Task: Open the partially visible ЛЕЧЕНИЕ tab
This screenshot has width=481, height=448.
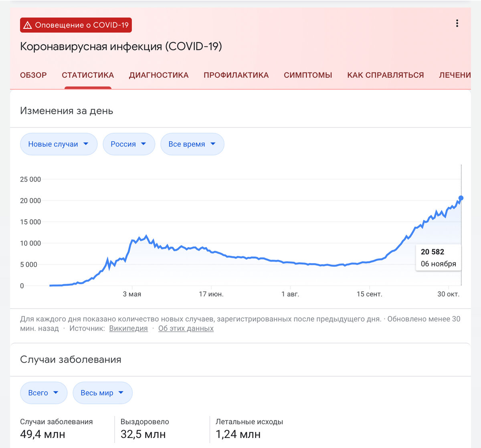Action: [x=455, y=75]
